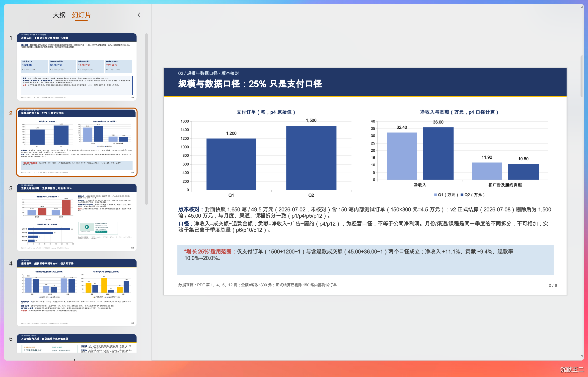
Task: Click the Q2 1,500 bar in orders chart
Action: (311, 158)
